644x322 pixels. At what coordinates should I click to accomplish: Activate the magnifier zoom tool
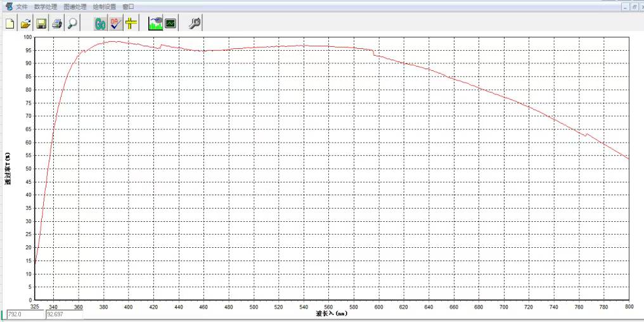(73, 23)
